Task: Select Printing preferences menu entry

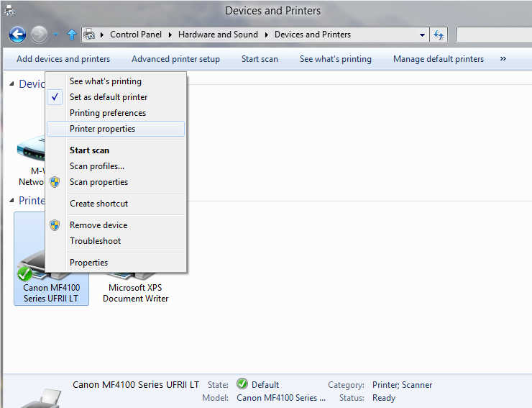Action: [107, 113]
